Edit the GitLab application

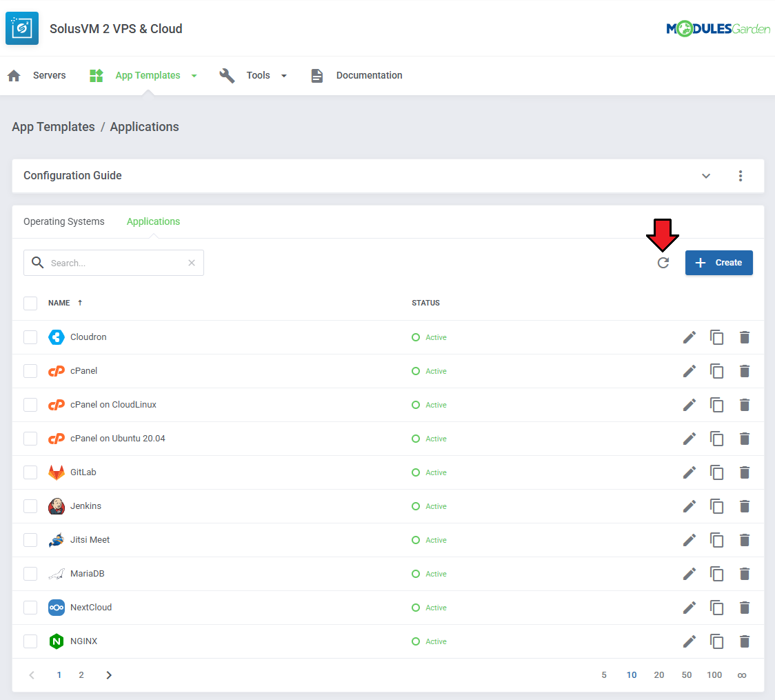pyautogui.click(x=690, y=472)
